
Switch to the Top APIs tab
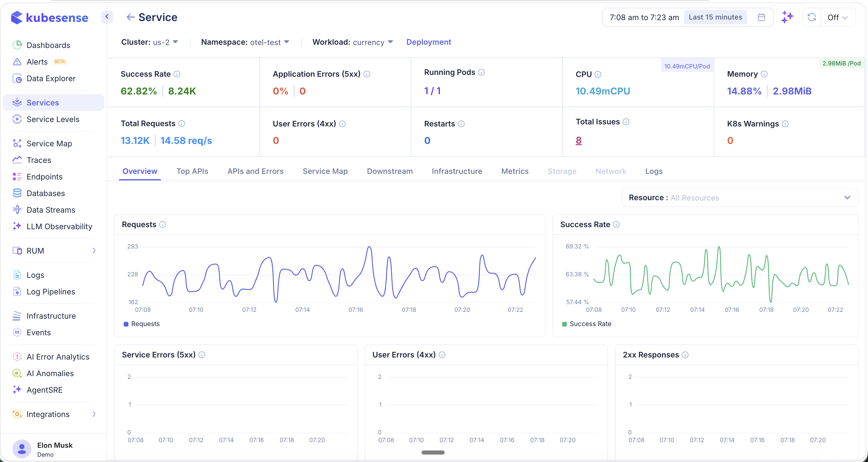[192, 171]
